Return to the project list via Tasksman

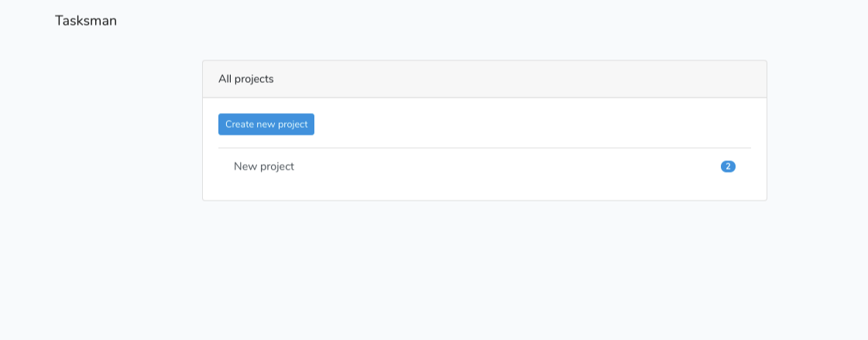point(86,21)
